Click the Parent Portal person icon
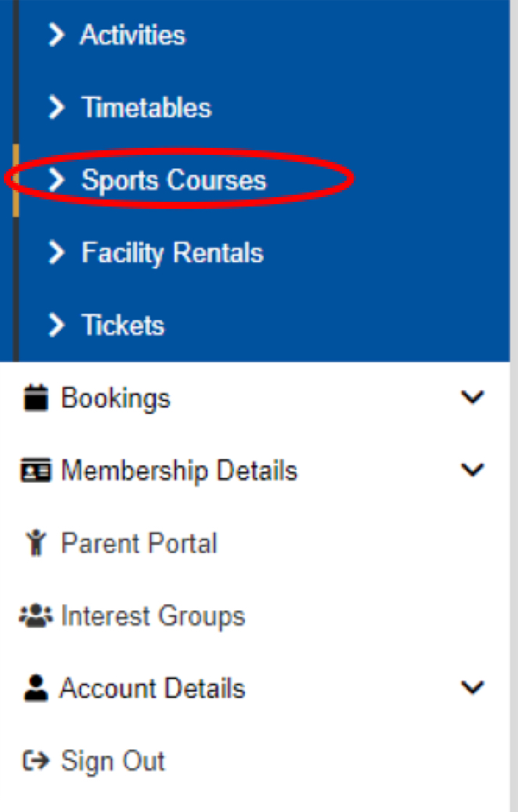The width and height of the screenshot is (518, 812). point(36,543)
